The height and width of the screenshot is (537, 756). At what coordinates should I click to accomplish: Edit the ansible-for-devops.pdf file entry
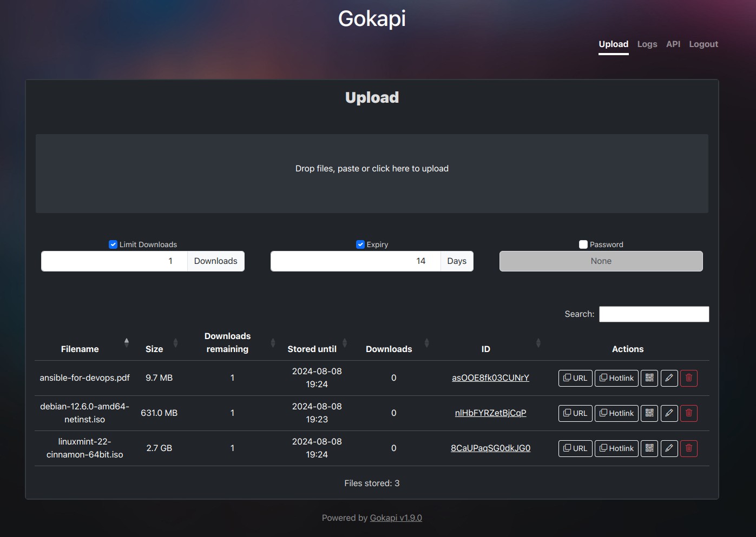click(669, 378)
